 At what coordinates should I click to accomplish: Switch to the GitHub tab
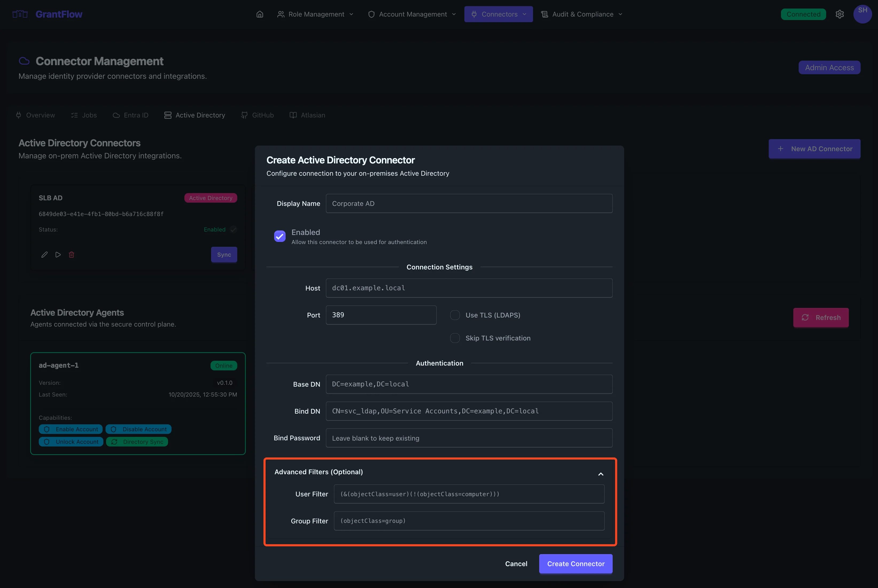tap(257, 115)
